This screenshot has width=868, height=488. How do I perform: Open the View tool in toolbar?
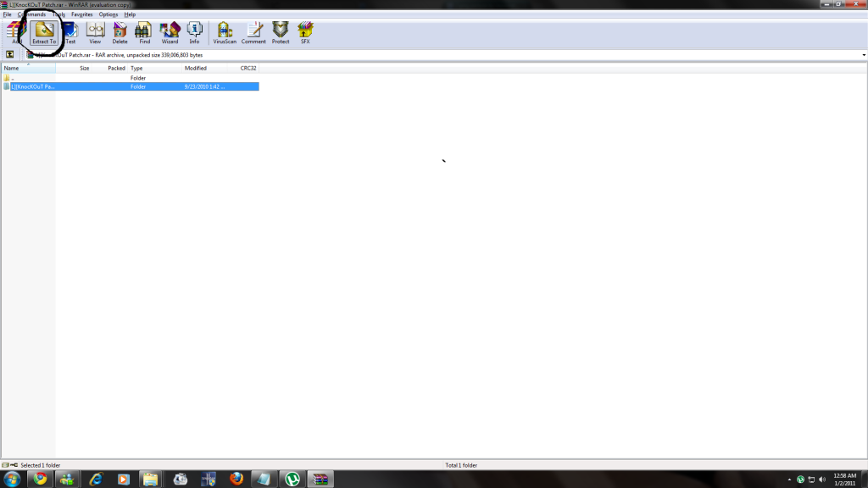pos(95,33)
